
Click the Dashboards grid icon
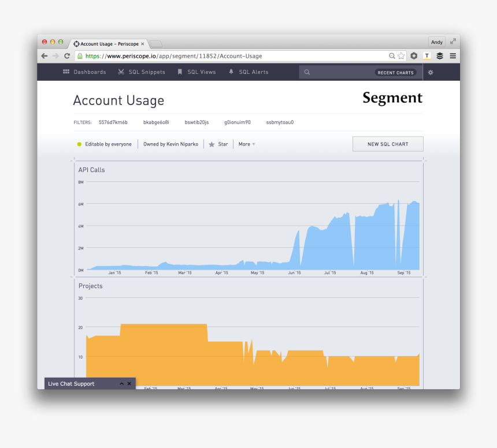coord(66,72)
